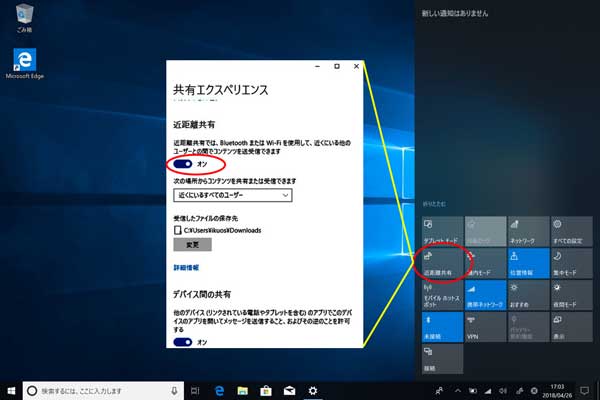Minimize the settings window
600x400 pixels.
coord(317,66)
